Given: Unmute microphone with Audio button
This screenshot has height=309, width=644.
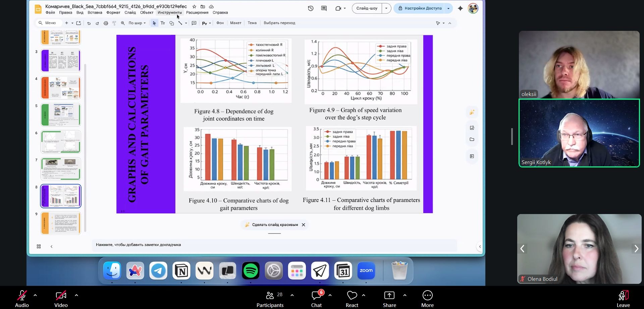Looking at the screenshot, I should click(x=22, y=298).
